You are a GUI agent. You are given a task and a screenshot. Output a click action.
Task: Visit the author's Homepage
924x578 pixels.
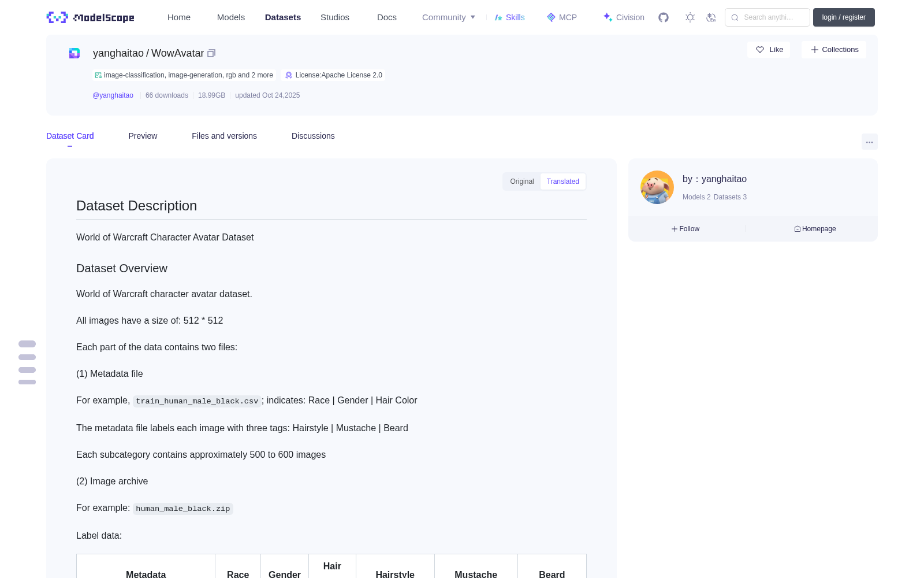click(x=815, y=229)
